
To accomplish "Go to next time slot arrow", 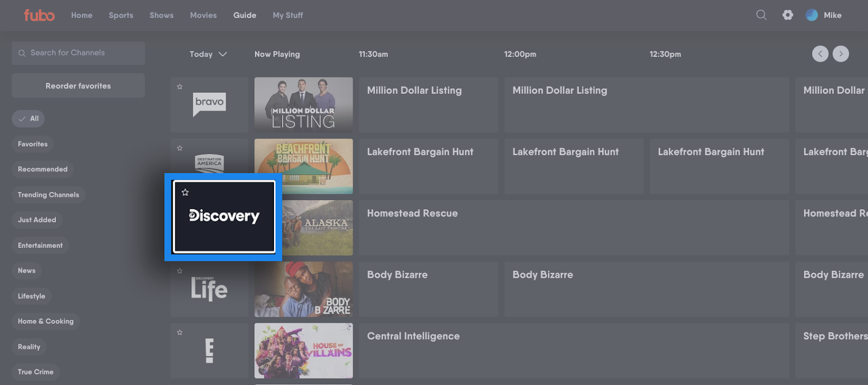I will (841, 54).
